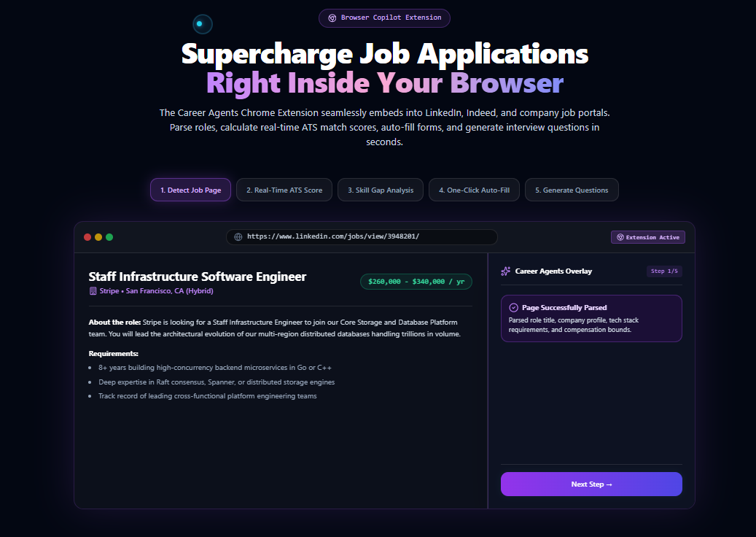Click the Stripe • San Francisco, CA (Hybrid) line
Image resolution: width=756 pixels, height=537 pixels.
(x=151, y=291)
